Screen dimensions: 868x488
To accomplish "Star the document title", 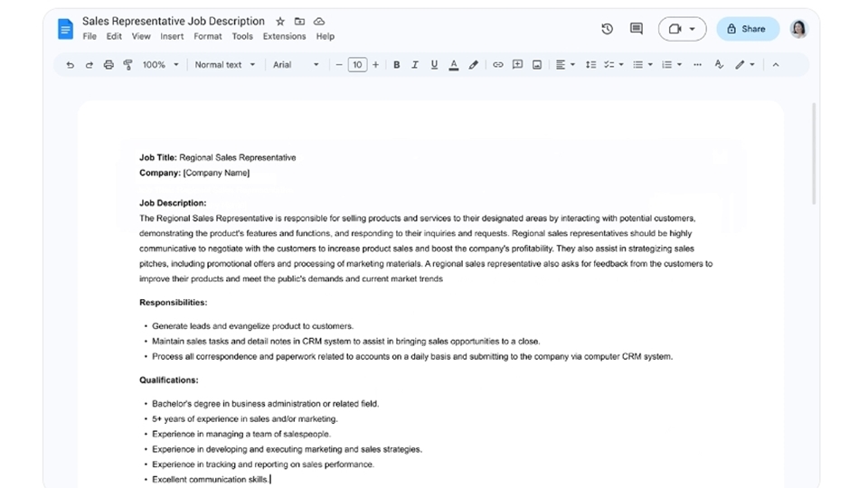I will tap(280, 22).
